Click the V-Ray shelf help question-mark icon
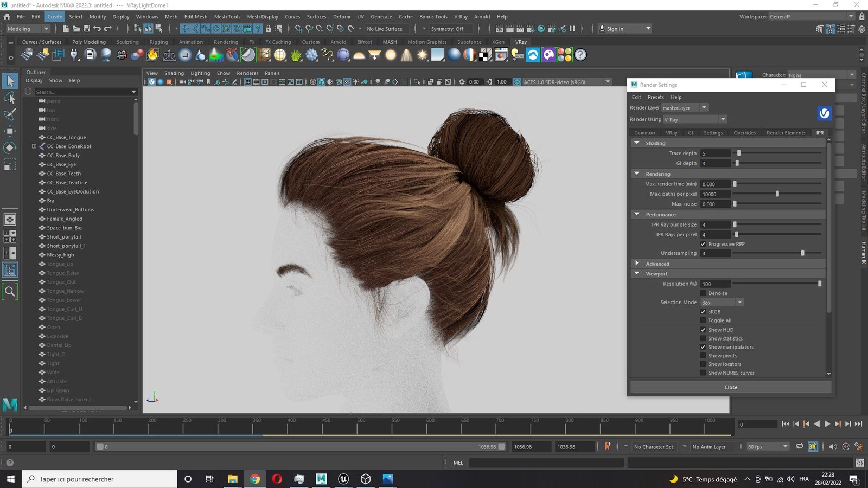The width and height of the screenshot is (868, 488). point(580,55)
